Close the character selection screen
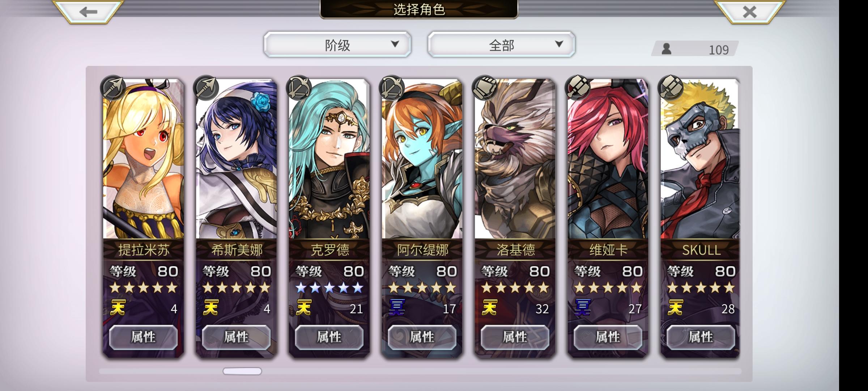This screenshot has height=391, width=868. 749,11
